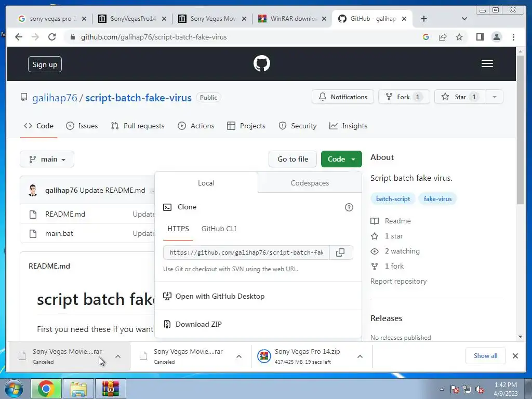Click the 2 watching link

(395, 251)
